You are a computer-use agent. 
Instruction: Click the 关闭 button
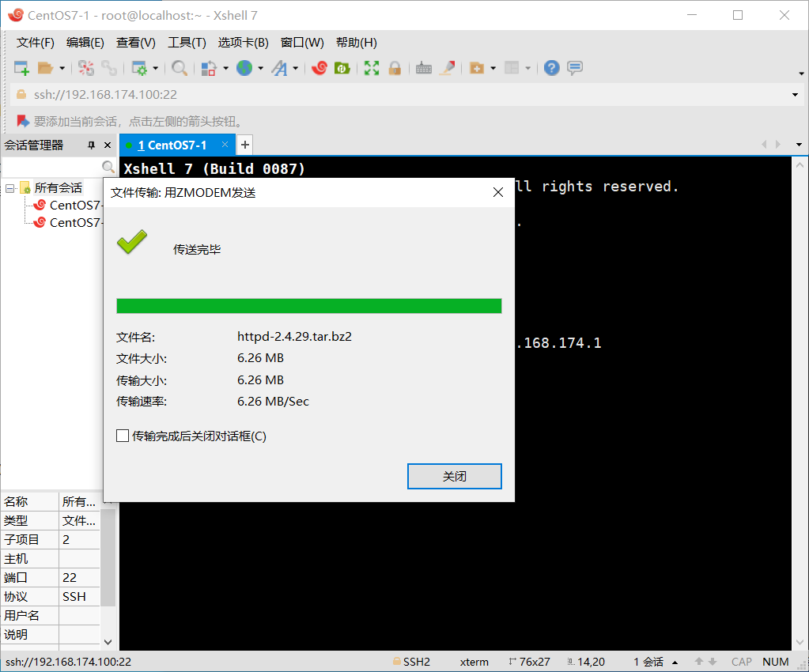[x=455, y=476]
